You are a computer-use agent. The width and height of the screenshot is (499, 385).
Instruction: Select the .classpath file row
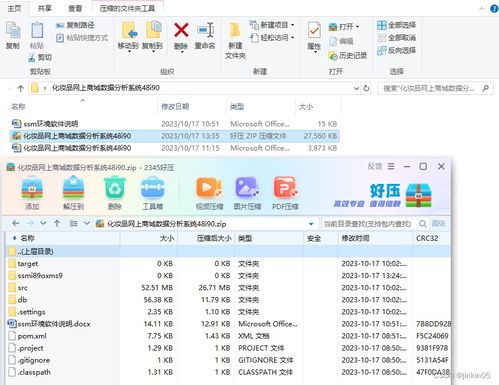point(229,372)
